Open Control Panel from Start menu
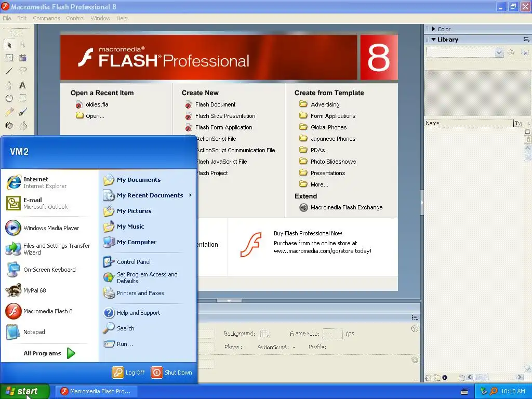Image resolution: width=532 pixels, height=399 pixels. click(134, 262)
